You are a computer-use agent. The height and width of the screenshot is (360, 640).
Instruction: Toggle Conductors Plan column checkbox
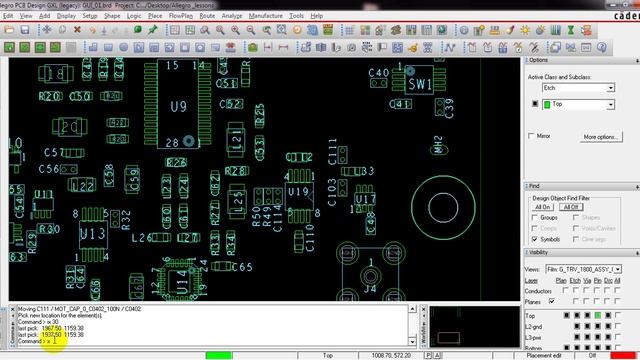[565, 291]
